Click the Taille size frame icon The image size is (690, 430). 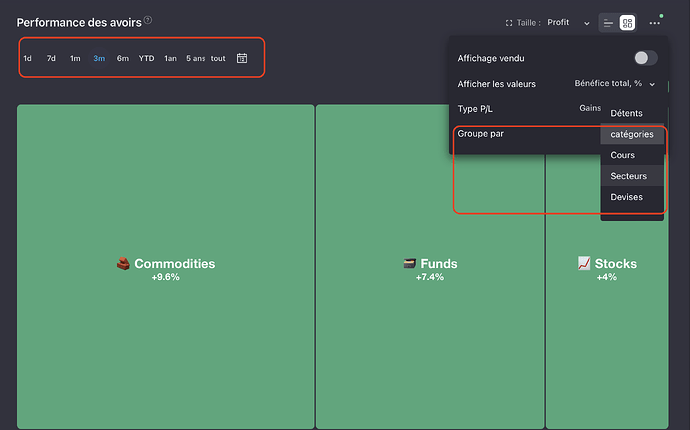(x=509, y=22)
